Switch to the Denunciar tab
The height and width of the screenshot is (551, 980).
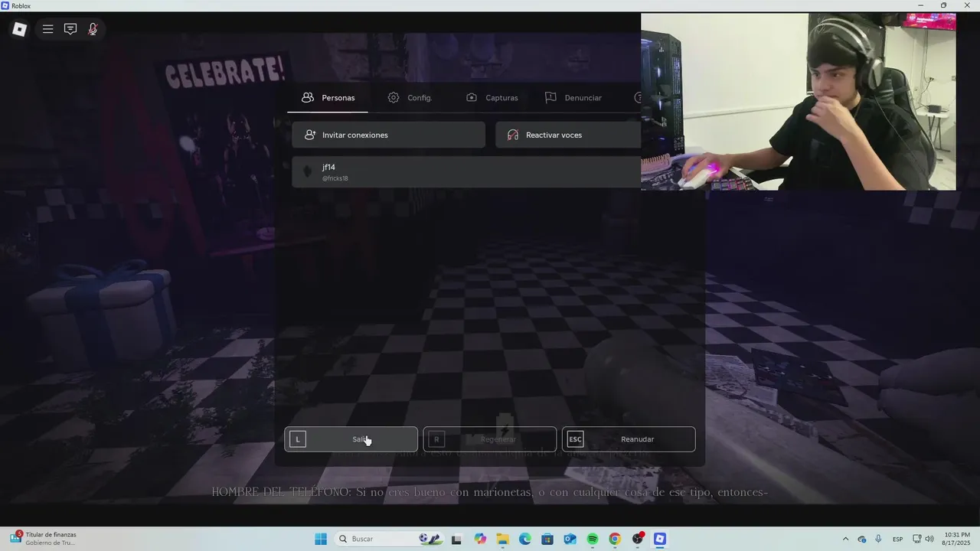[573, 98]
